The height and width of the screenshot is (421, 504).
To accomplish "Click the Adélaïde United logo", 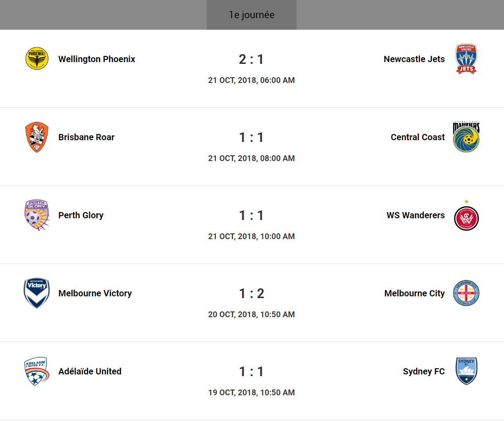I will (x=36, y=371).
